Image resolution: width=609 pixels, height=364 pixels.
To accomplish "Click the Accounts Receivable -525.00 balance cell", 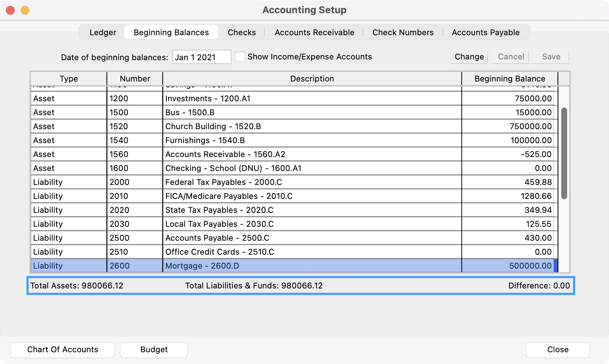I will (509, 154).
